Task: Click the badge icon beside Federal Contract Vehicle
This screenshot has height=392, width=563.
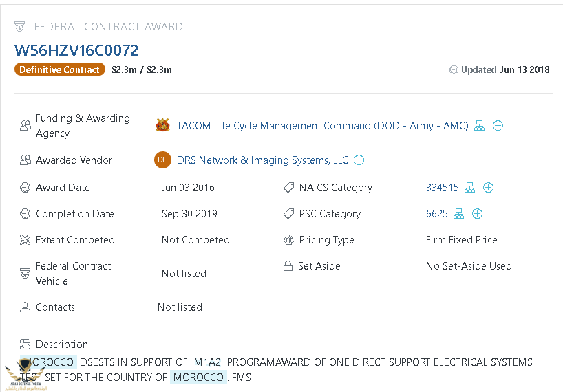Action: pos(25,273)
